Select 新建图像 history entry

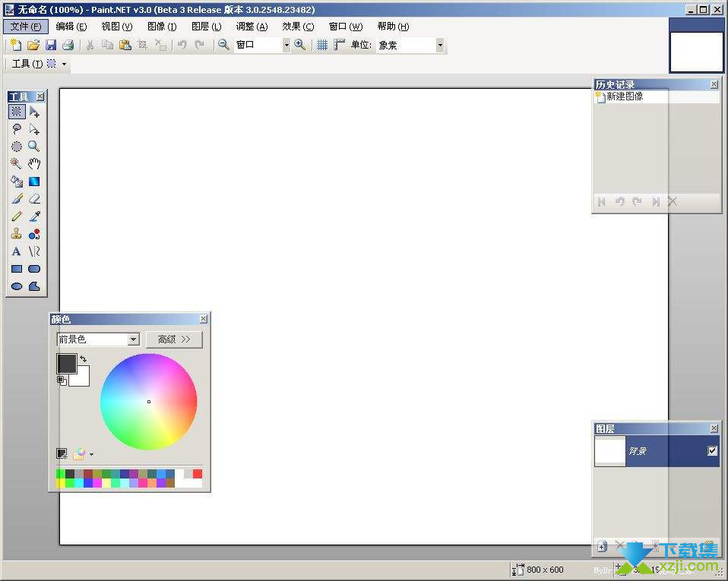[x=657, y=96]
